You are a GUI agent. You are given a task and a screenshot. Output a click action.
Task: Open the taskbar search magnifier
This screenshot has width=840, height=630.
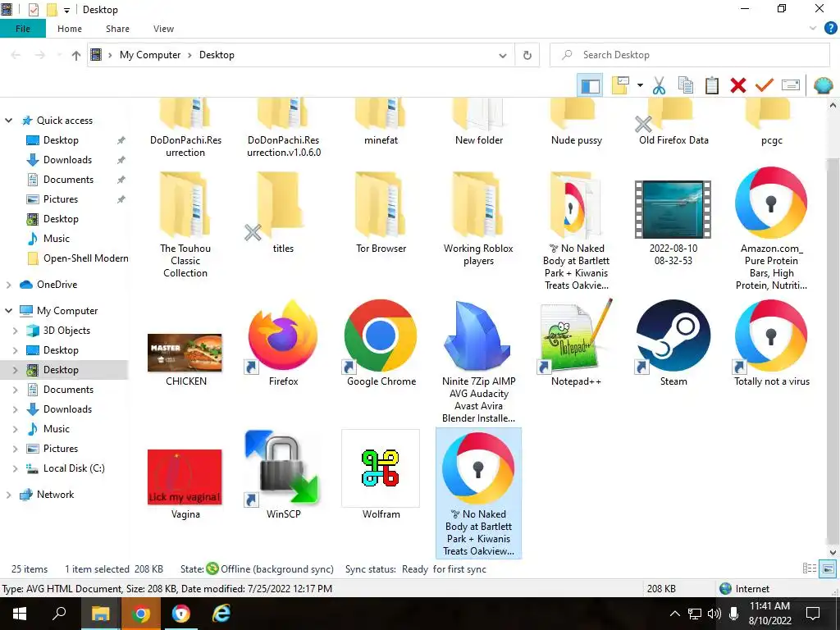(59, 614)
